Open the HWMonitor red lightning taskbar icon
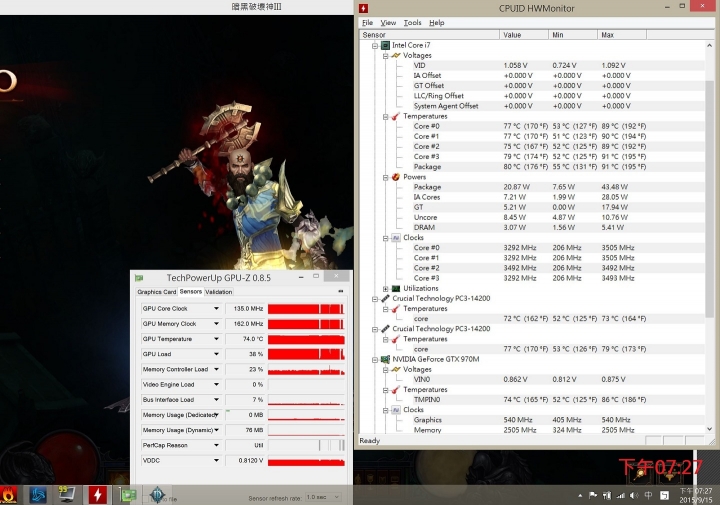Image resolution: width=720 pixels, height=505 pixels. [x=97, y=495]
